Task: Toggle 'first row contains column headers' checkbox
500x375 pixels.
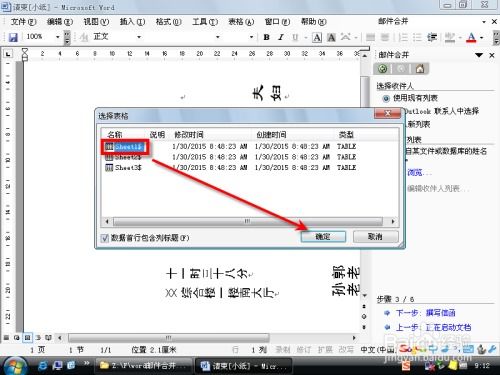Action: pyautogui.click(x=105, y=238)
